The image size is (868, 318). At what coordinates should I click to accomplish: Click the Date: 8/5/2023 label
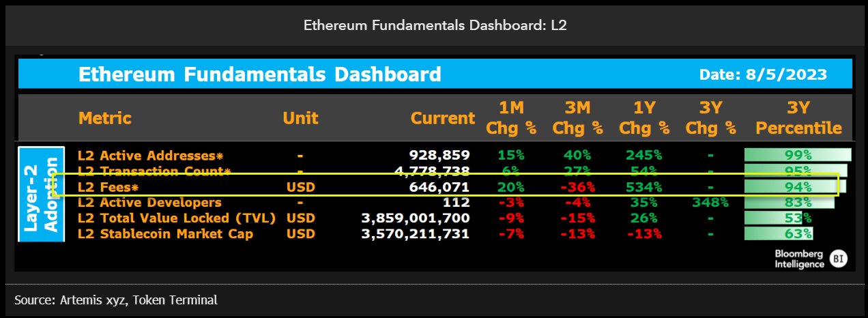coord(764,74)
